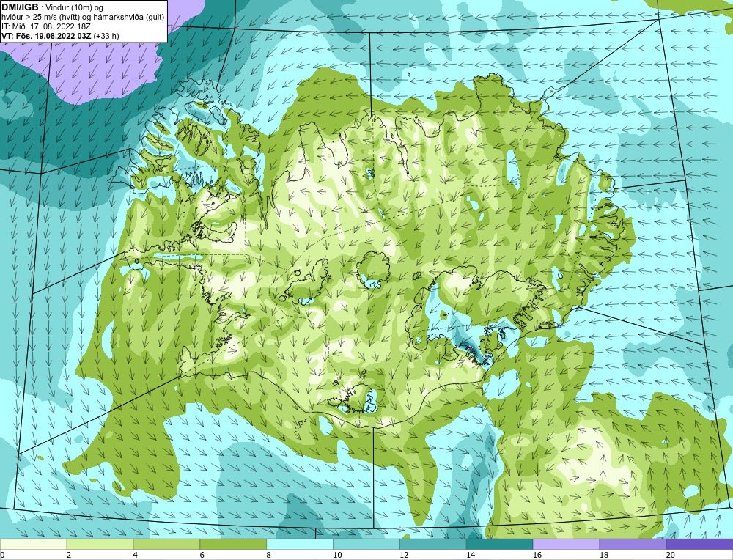Click the 18–20 m/s medium purple swatch
Screen dimensions: 733x560
click(x=633, y=544)
